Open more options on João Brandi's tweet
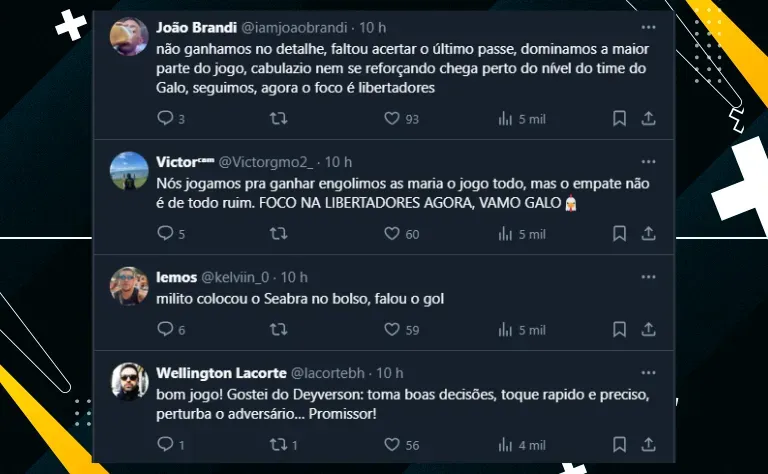This screenshot has height=474, width=768. [x=648, y=26]
